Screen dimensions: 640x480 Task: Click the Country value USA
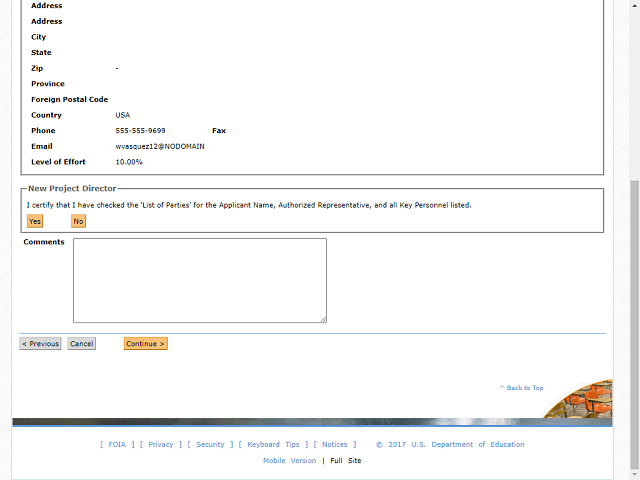pyautogui.click(x=122, y=115)
